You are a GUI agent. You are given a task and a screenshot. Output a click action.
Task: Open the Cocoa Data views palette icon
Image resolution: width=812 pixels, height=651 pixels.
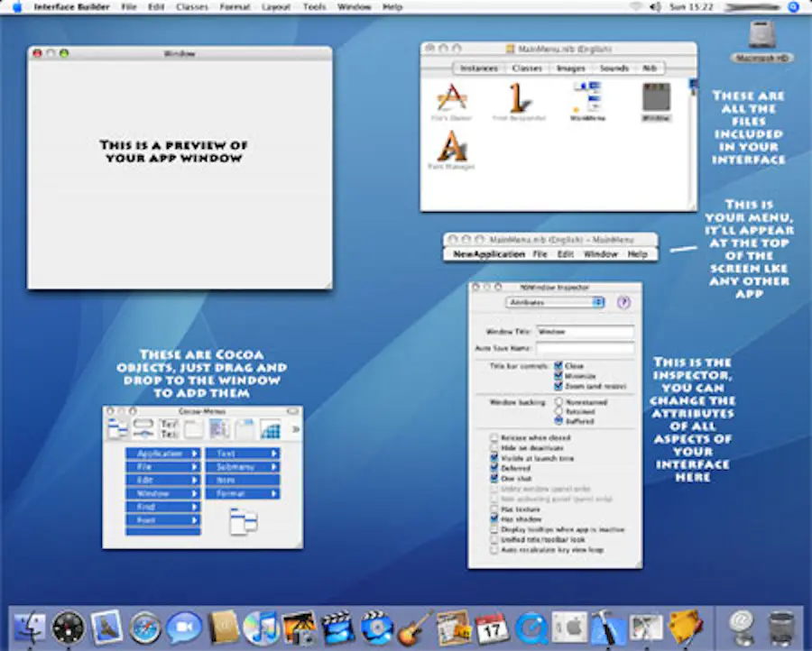coord(219,429)
